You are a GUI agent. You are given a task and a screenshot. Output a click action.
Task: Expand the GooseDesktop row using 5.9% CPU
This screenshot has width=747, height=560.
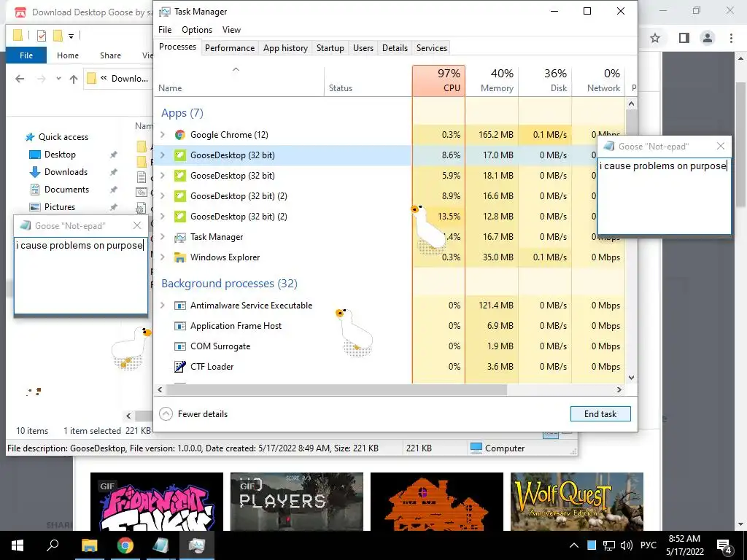pyautogui.click(x=163, y=176)
